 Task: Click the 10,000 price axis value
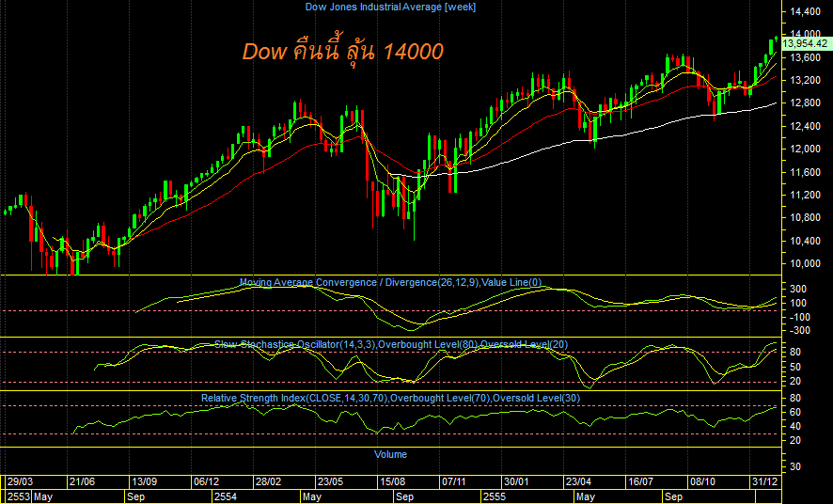coord(805,264)
